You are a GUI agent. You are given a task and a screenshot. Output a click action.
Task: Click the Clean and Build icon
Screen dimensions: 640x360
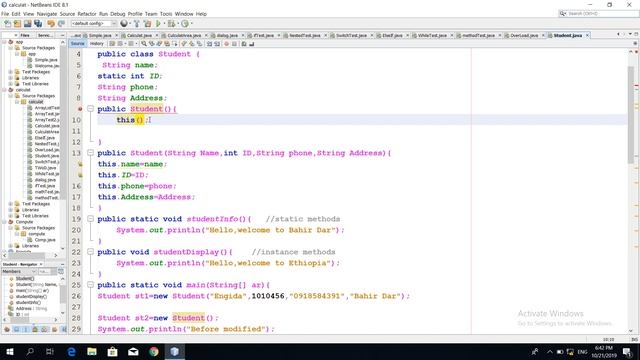(147, 24)
